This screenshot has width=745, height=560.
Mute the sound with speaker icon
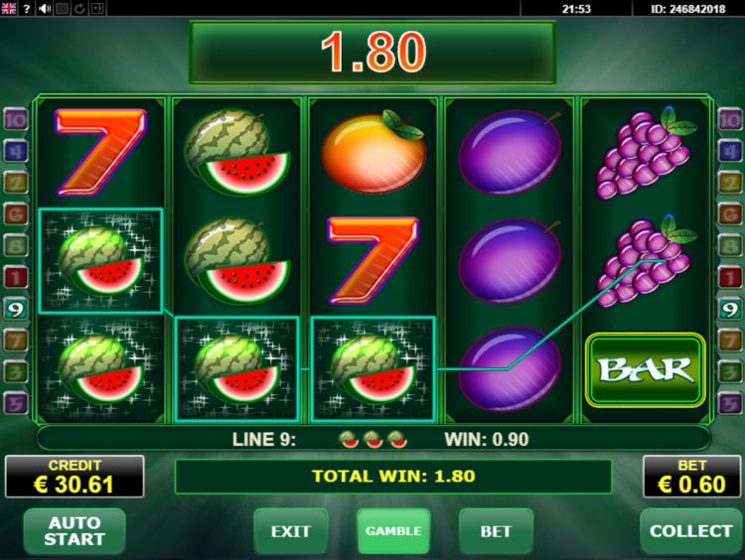(44, 8)
